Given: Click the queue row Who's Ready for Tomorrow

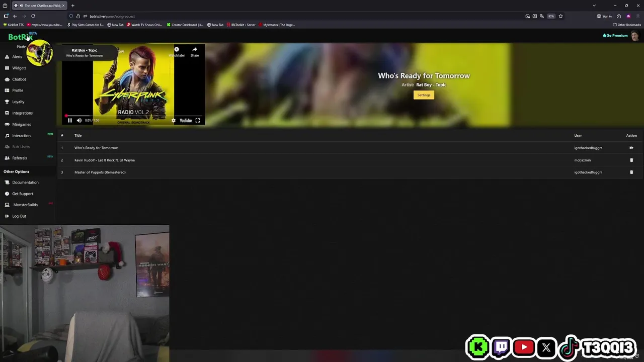Looking at the screenshot, I should pos(350,148).
